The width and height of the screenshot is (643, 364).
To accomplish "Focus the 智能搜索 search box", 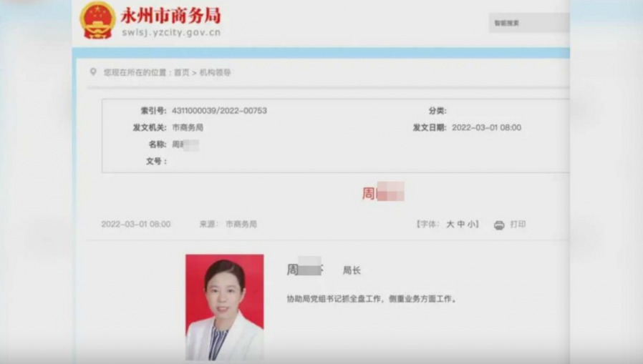I will (529, 23).
